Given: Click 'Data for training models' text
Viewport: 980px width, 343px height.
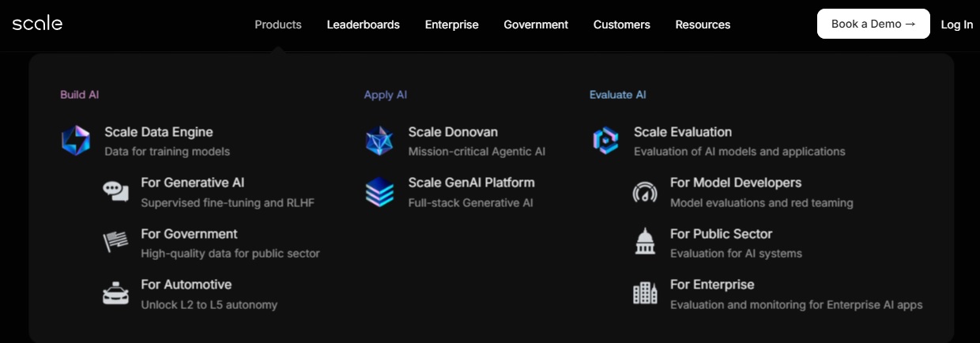Looking at the screenshot, I should coord(168,151).
